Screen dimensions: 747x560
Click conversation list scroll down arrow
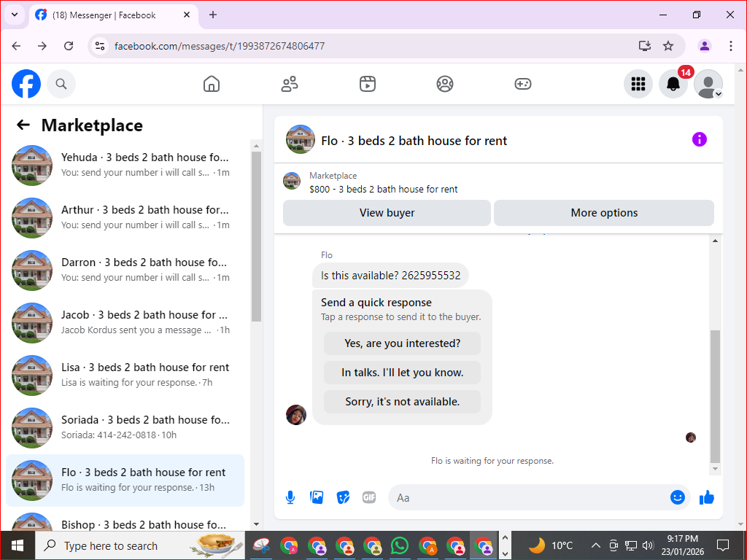pyautogui.click(x=256, y=524)
